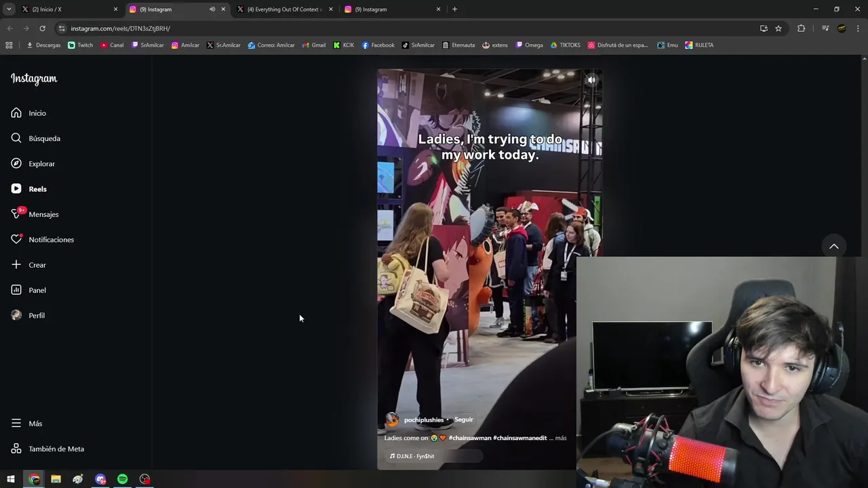Click the Instagram logo

tap(34, 79)
